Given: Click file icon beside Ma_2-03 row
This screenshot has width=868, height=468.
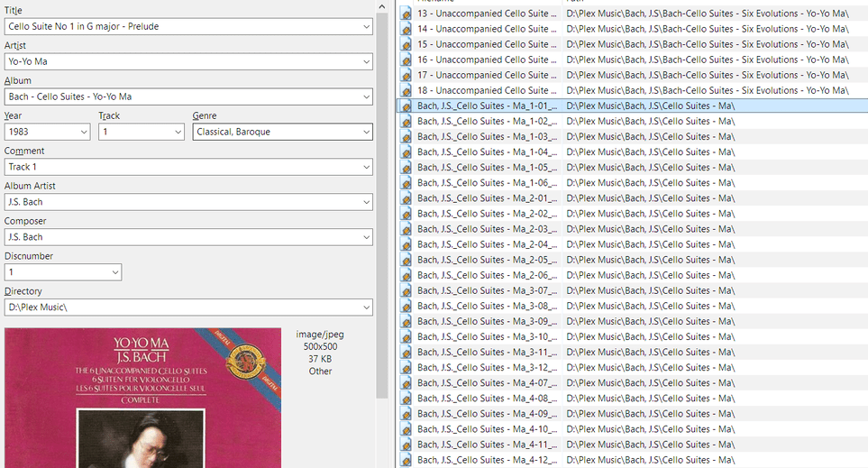Looking at the screenshot, I should (x=406, y=229).
